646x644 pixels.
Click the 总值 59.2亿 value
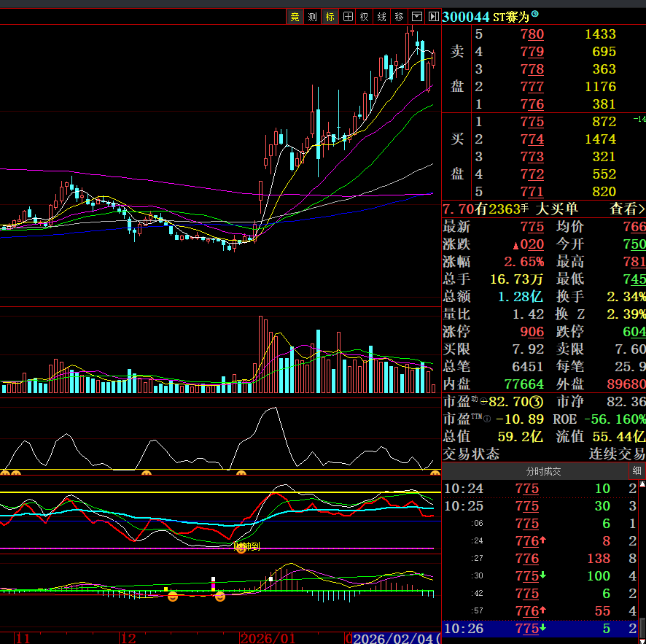(x=520, y=437)
